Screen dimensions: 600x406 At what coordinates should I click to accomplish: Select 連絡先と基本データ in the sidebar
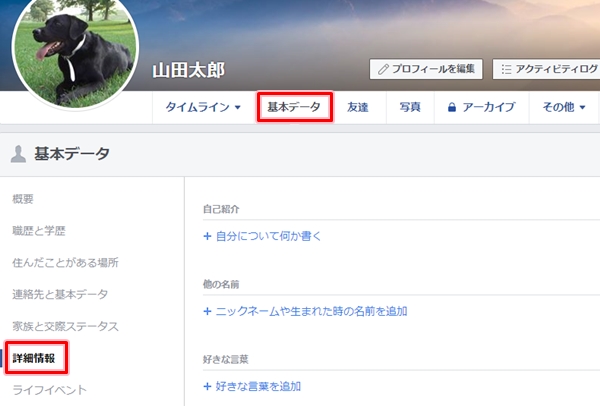pyautogui.click(x=60, y=294)
